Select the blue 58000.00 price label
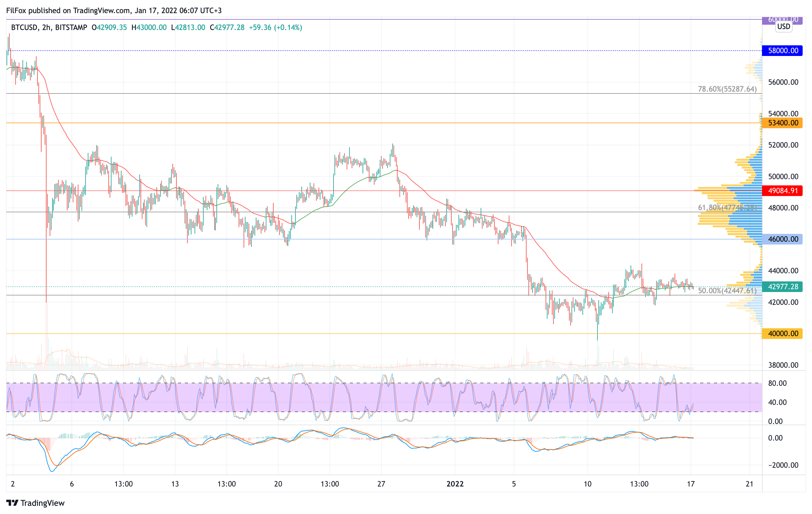This screenshot has width=812, height=514. tap(782, 51)
